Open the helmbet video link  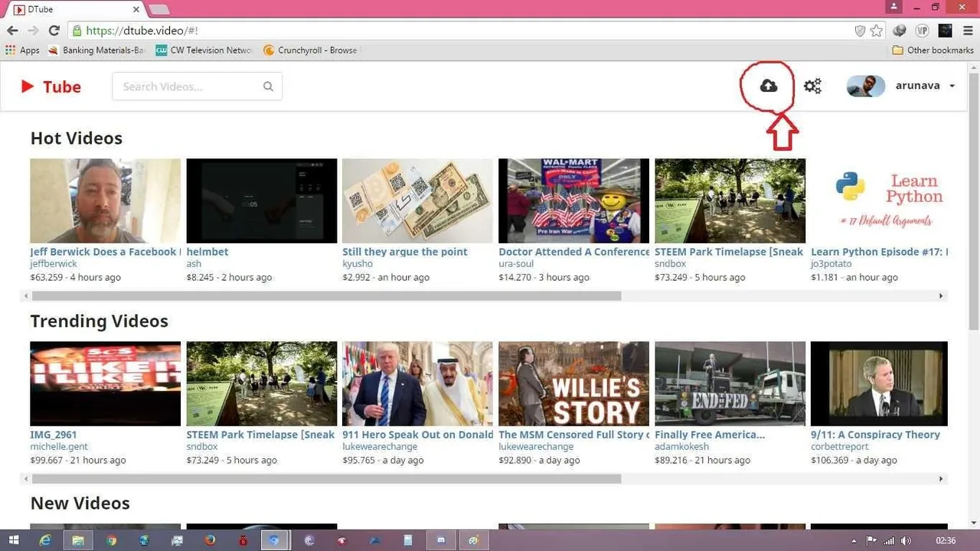tap(207, 252)
